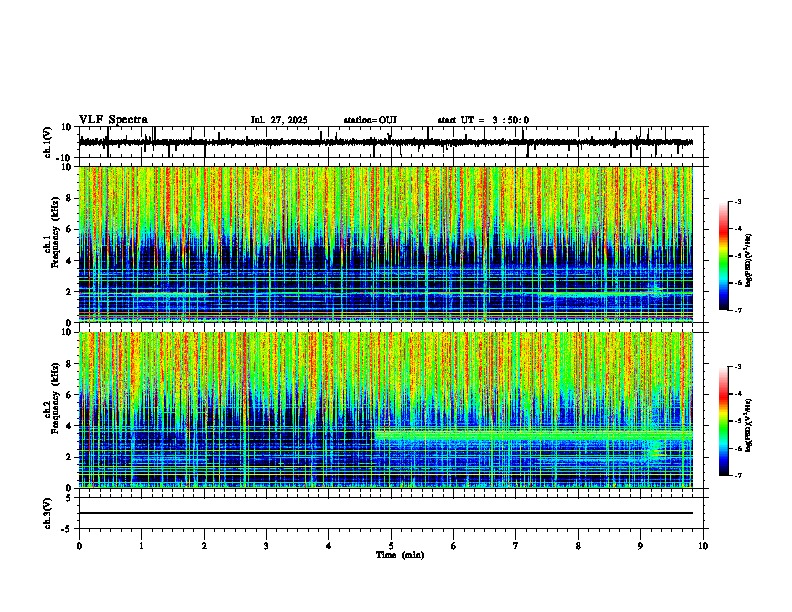Click the time axis tick label '2'

204,546
